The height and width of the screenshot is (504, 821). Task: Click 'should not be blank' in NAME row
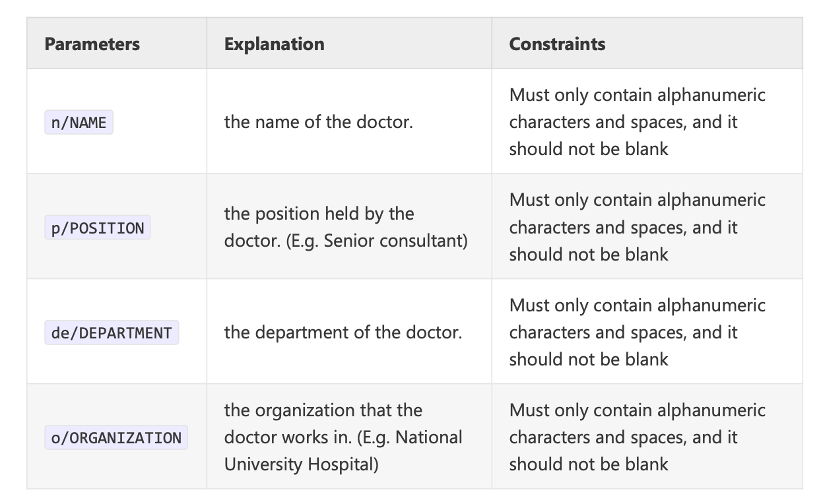click(x=588, y=149)
